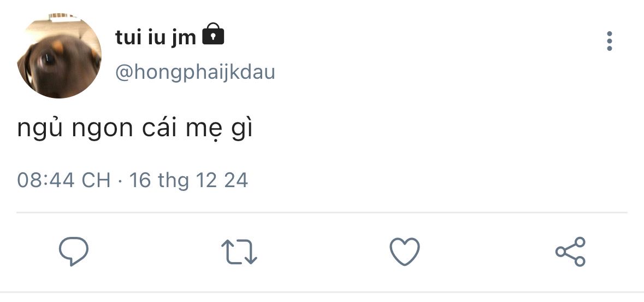Click the tweet text "ngủ ngon cái mẹ gì"
644x302 pixels.
(x=134, y=129)
